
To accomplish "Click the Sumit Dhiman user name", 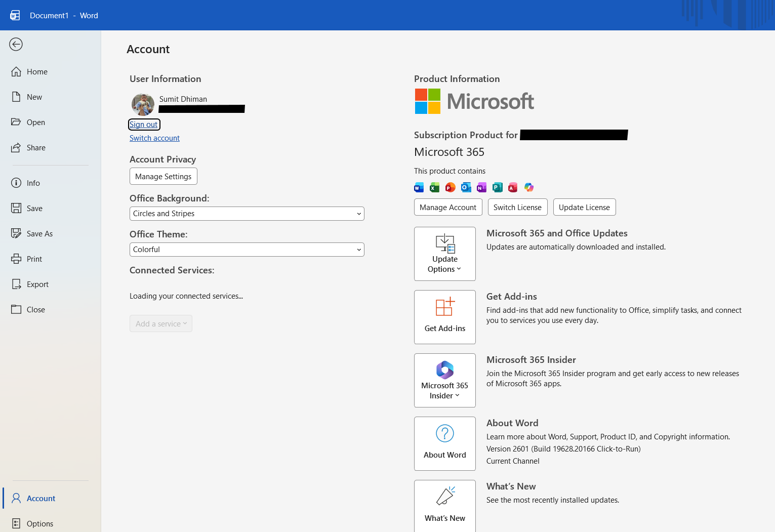I will click(183, 99).
